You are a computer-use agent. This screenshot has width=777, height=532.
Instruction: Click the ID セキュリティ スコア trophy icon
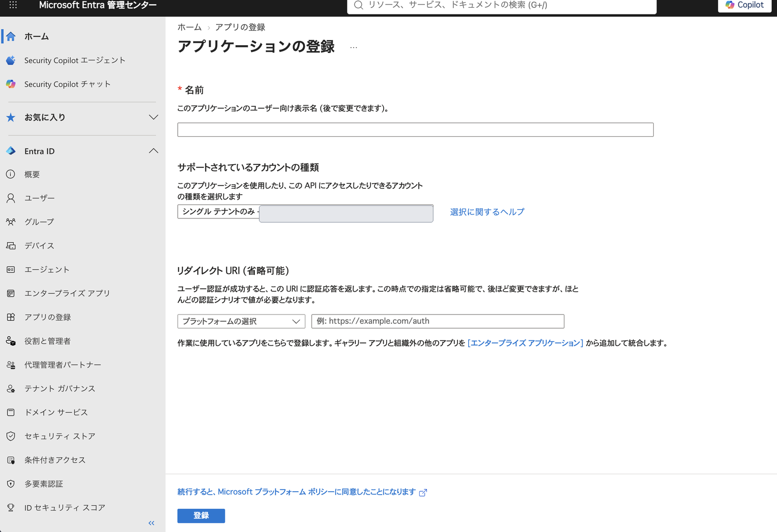coord(11,507)
